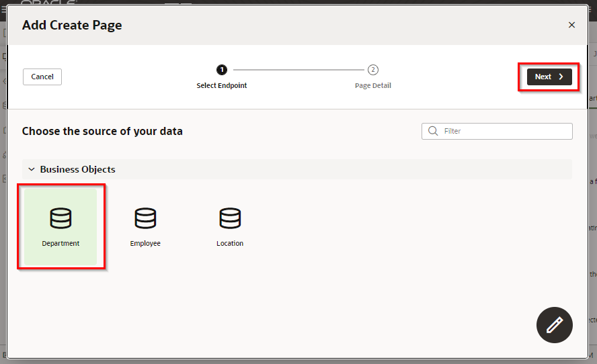Screen dimensions: 597x364
Task: Click the Business Objects section header
Action: 77,169
